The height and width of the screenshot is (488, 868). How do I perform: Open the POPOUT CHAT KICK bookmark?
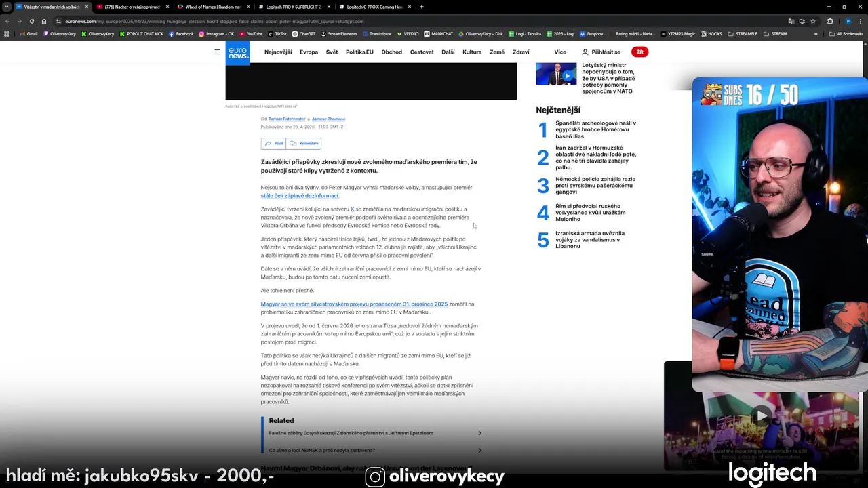tap(141, 33)
